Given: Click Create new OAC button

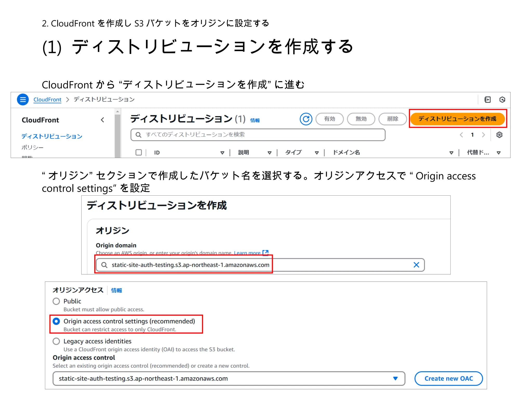Looking at the screenshot, I should pos(449,379).
